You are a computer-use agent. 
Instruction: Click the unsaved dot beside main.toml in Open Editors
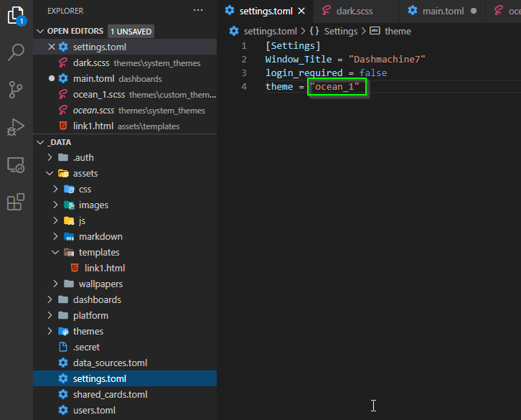pyautogui.click(x=52, y=78)
